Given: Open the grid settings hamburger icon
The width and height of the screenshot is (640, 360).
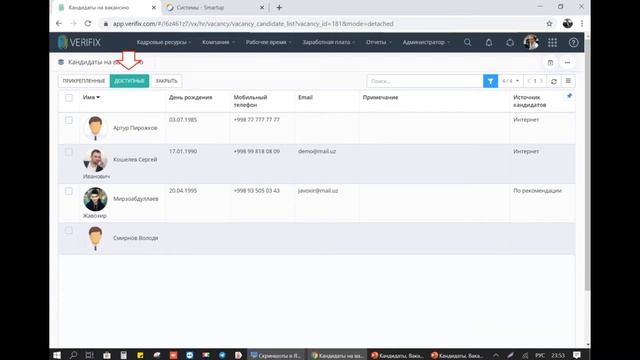Looking at the screenshot, I should click(x=568, y=81).
